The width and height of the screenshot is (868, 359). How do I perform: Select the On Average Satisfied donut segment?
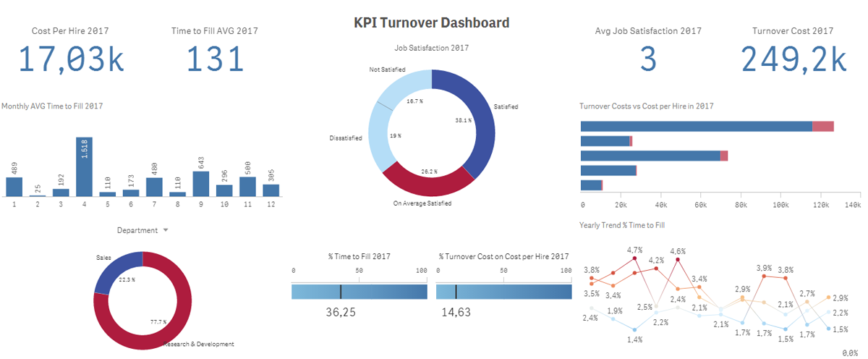[420, 185]
